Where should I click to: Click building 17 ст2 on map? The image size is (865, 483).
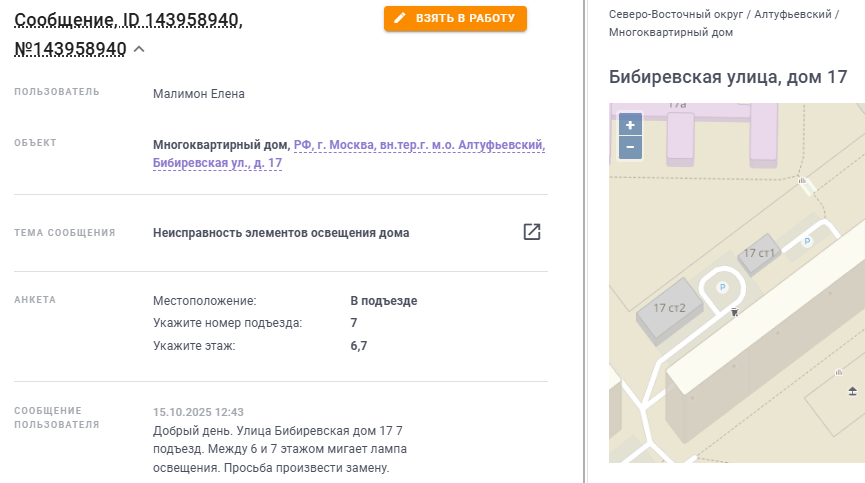pos(671,309)
